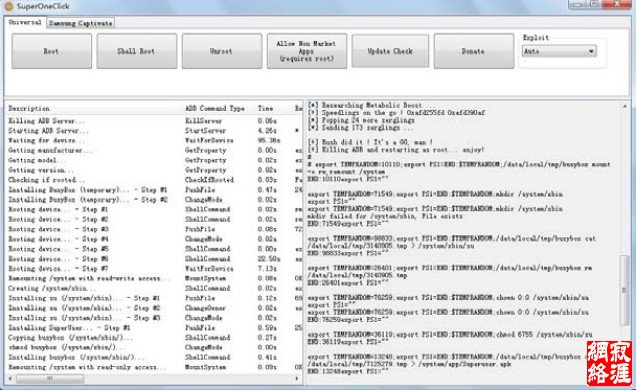The height and width of the screenshot is (391, 637).
Task: Click the Unroot button
Action: [221, 51]
